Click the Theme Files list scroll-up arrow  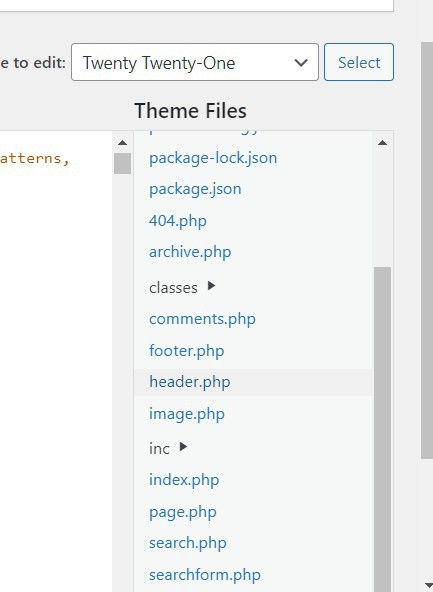(382, 143)
